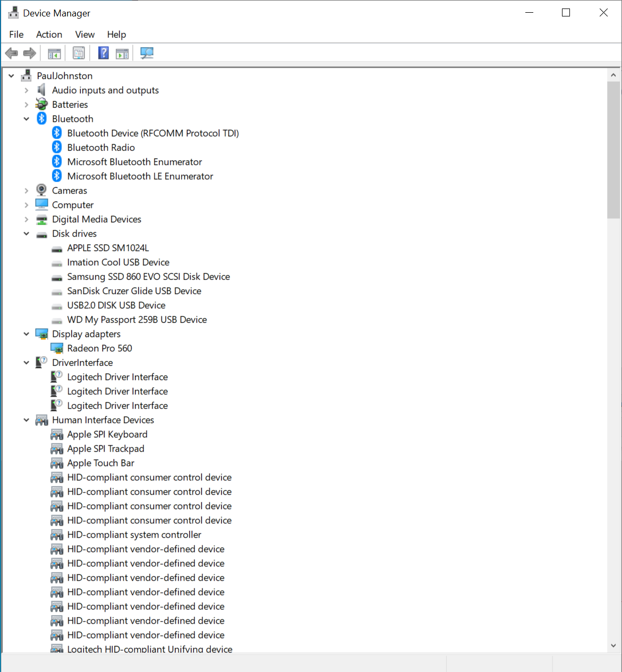
Task: Select Imation Cool USB Device
Action: 118,262
